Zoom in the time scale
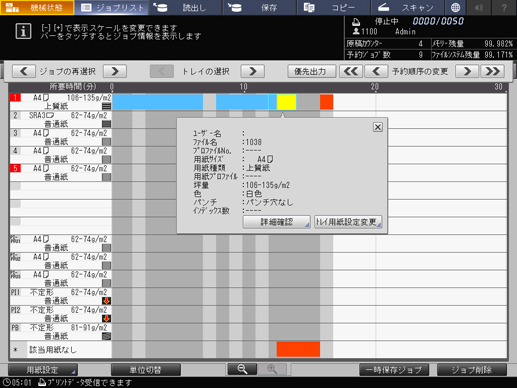This screenshot has width=517, height=388. tap(272, 369)
